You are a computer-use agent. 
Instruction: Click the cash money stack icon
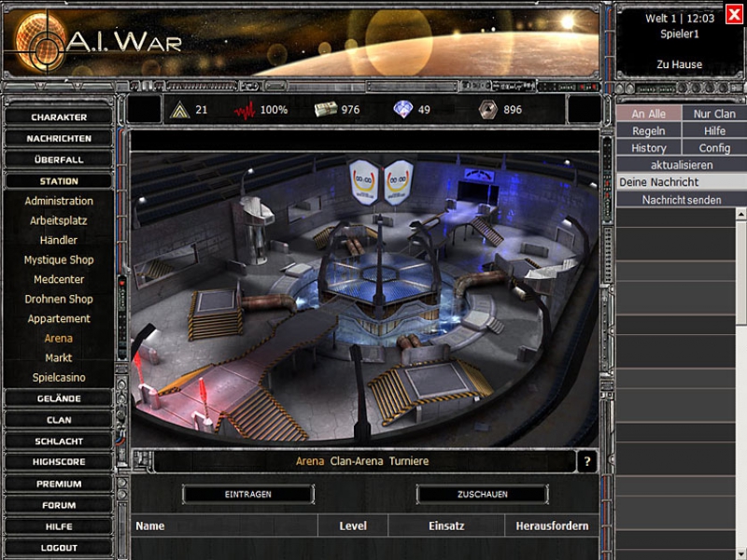pyautogui.click(x=326, y=109)
